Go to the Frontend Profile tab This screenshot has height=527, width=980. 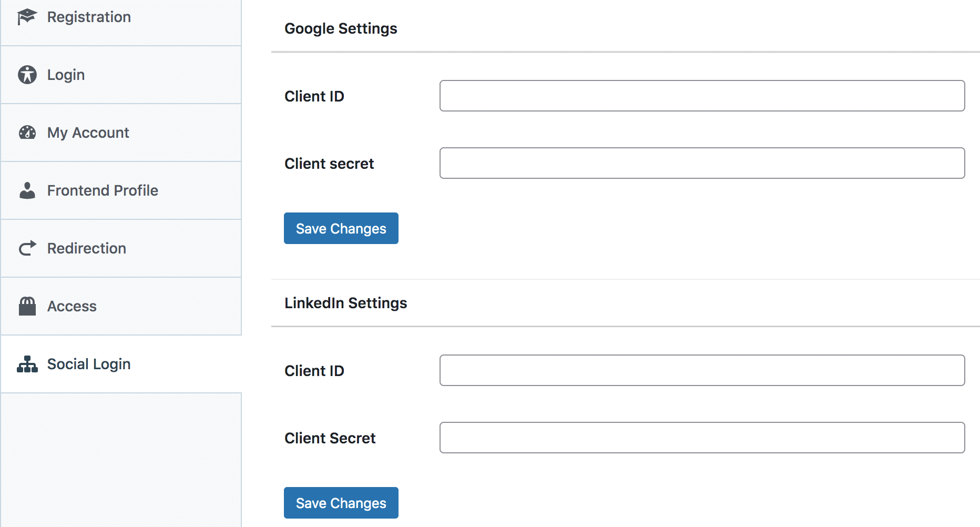pyautogui.click(x=121, y=190)
